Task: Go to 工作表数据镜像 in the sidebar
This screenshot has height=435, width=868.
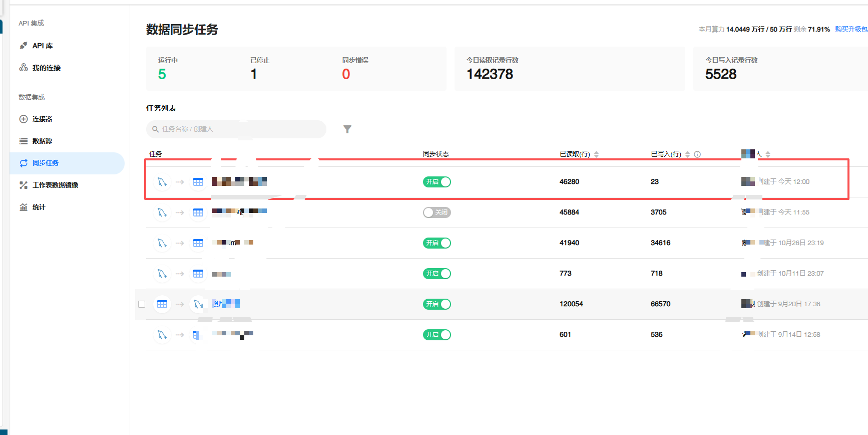Action: [x=55, y=185]
